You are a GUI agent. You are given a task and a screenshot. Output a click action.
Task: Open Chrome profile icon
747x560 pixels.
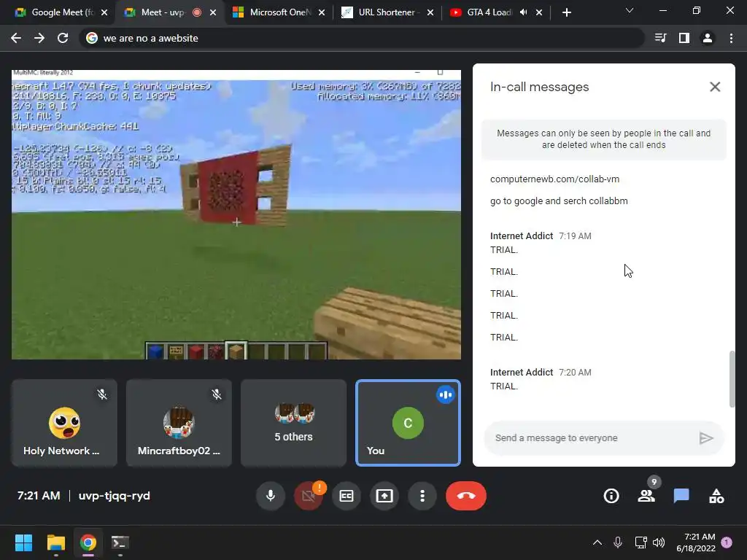[x=708, y=38]
